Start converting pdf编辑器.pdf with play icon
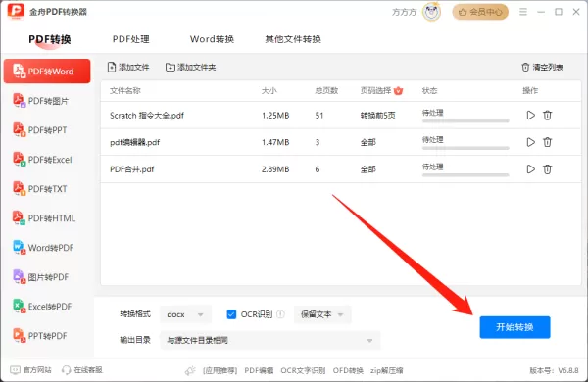 pyautogui.click(x=530, y=142)
